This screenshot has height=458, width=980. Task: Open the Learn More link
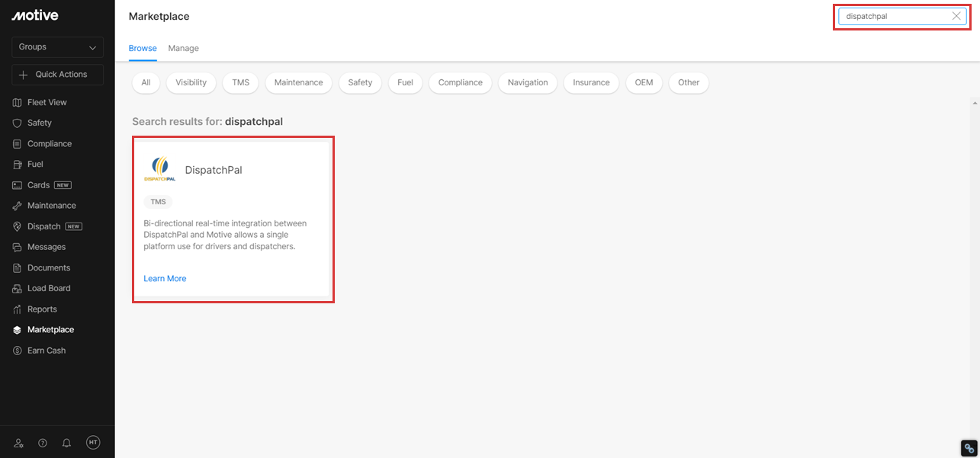[x=165, y=279]
